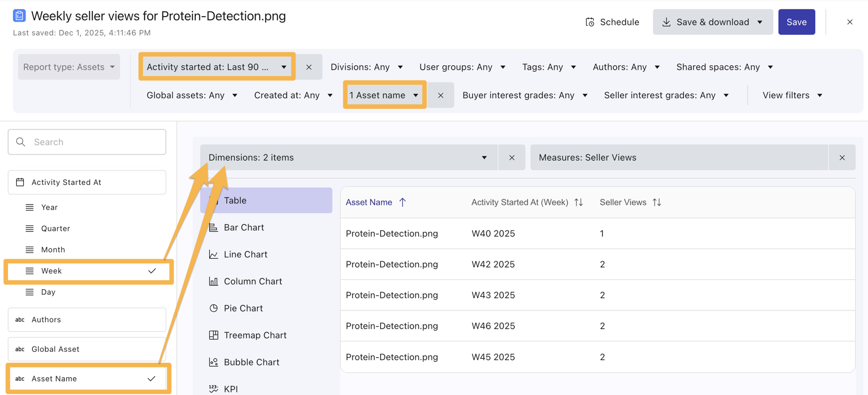The width and height of the screenshot is (868, 395).
Task: Open Save & download button
Action: click(x=712, y=22)
